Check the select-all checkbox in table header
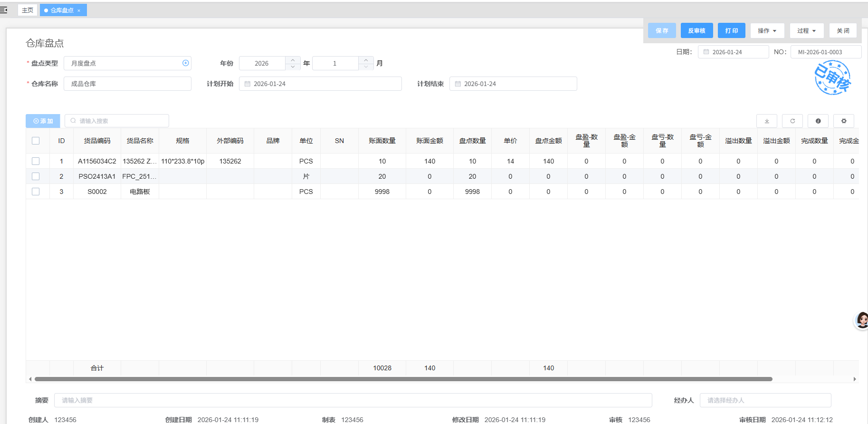868x424 pixels. point(36,141)
